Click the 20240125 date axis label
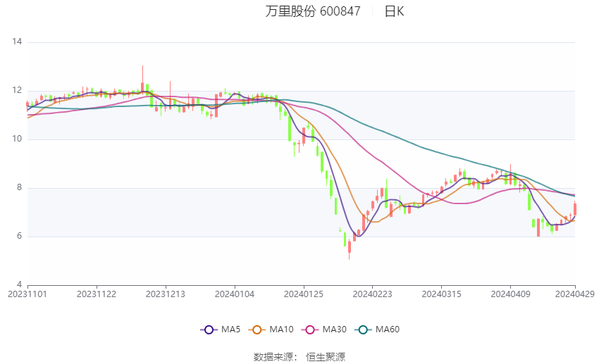This screenshot has width=599, height=364. coord(303,294)
